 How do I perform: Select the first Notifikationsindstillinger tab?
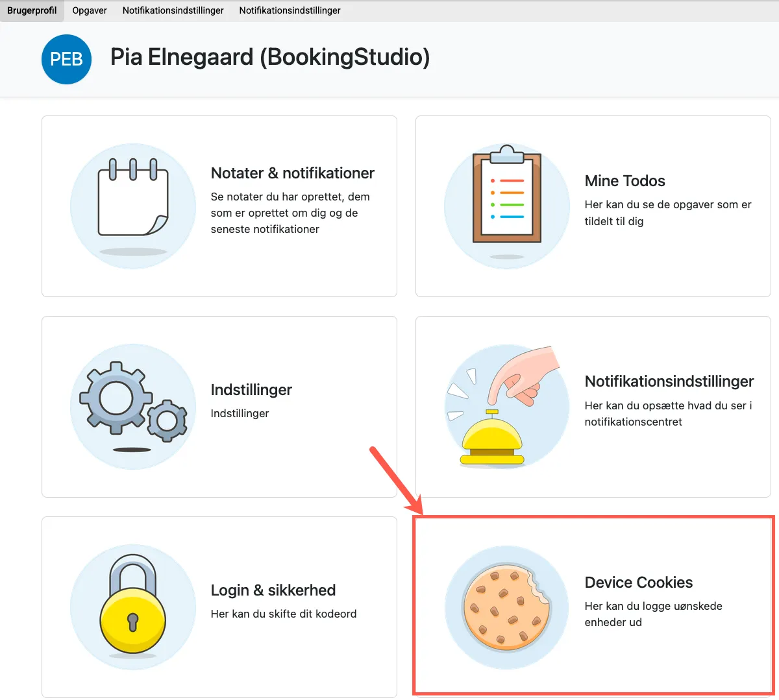[x=172, y=10]
